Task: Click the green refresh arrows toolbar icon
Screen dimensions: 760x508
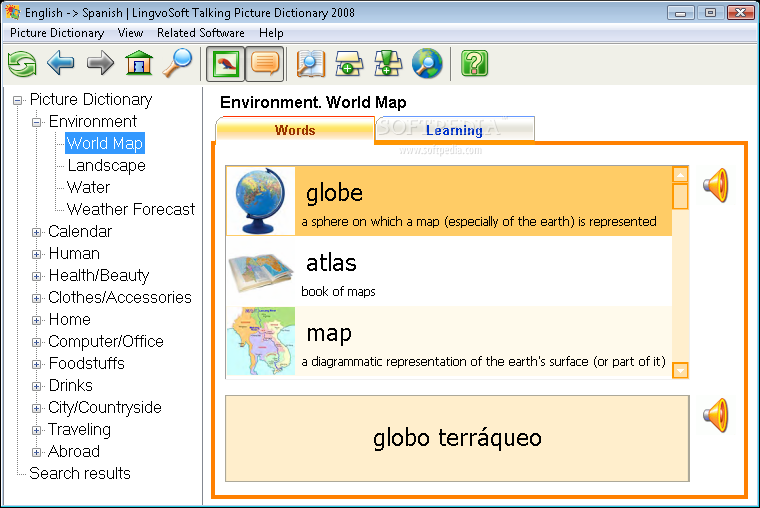Action: [x=22, y=64]
